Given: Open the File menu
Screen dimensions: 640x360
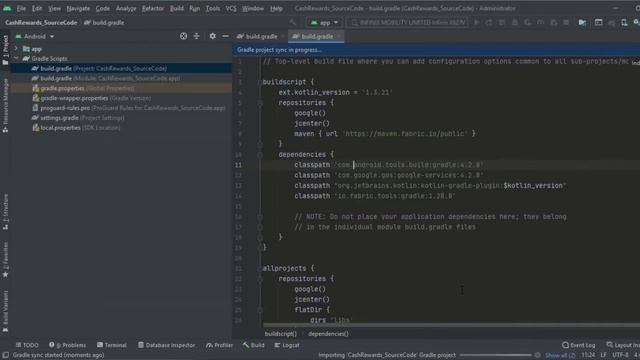Looking at the screenshot, I should coord(21,8).
